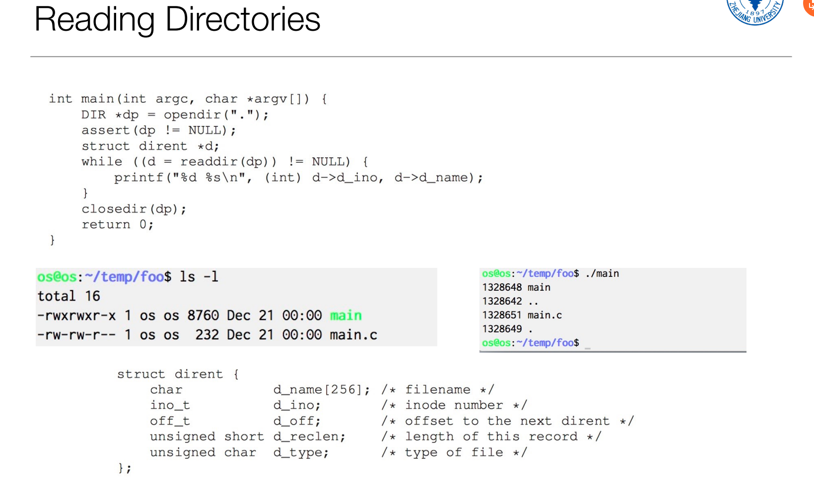This screenshot has height=504, width=814.
Task: Click the orange icon at top-right corner
Action: pos(809,7)
